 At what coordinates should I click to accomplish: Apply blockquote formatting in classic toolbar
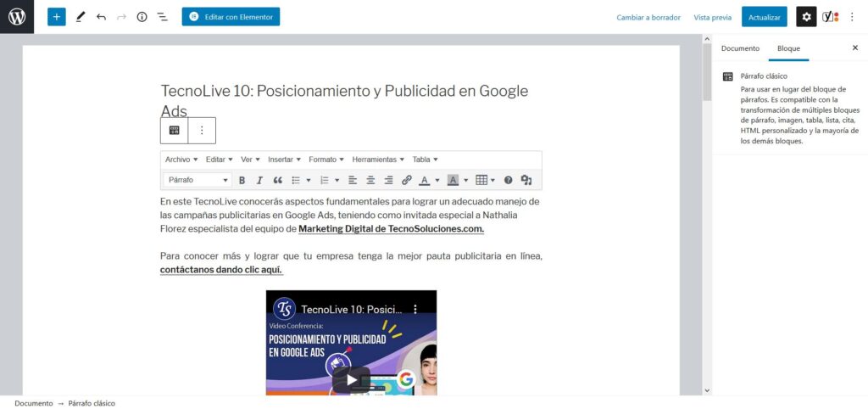(277, 180)
